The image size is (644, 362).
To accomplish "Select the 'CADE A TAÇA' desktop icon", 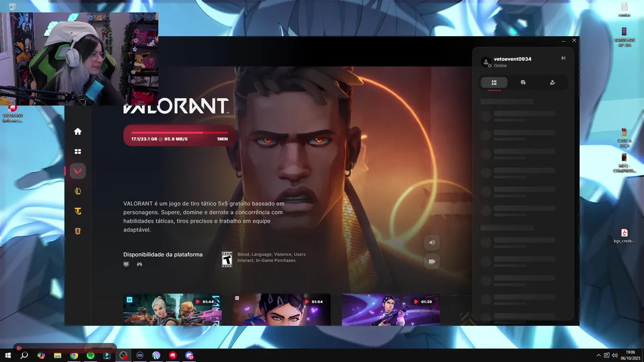I will [x=624, y=136].
